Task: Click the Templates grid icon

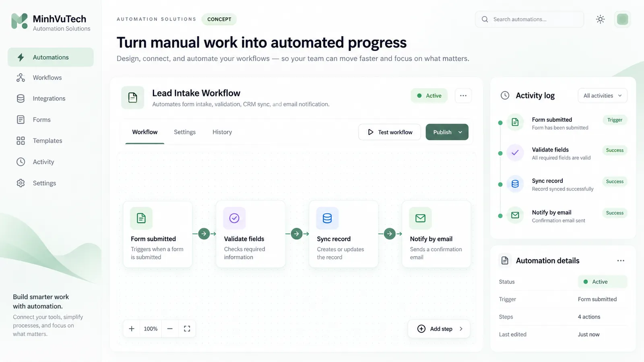Action: click(21, 141)
